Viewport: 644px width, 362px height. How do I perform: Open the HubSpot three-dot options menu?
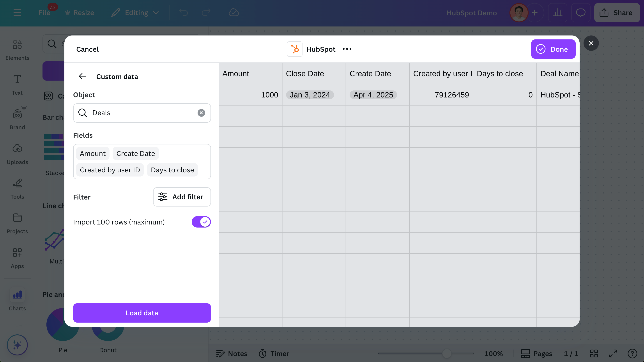point(347,49)
